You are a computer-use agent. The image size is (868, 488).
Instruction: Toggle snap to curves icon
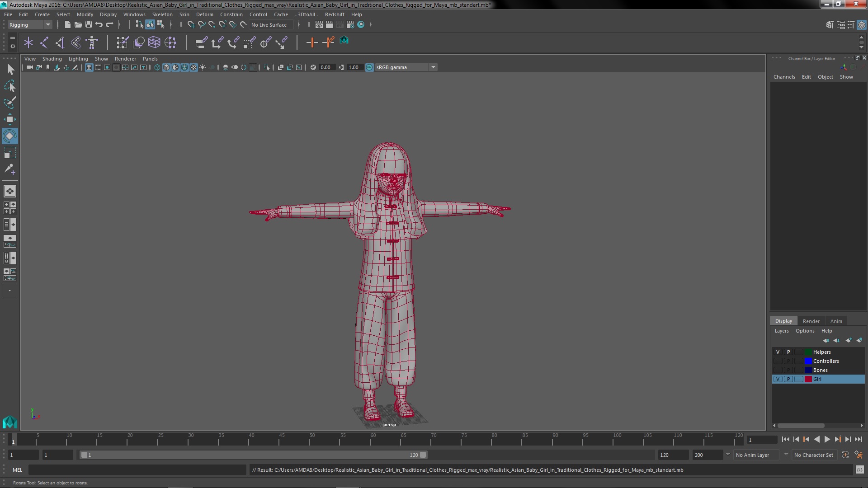[202, 24]
